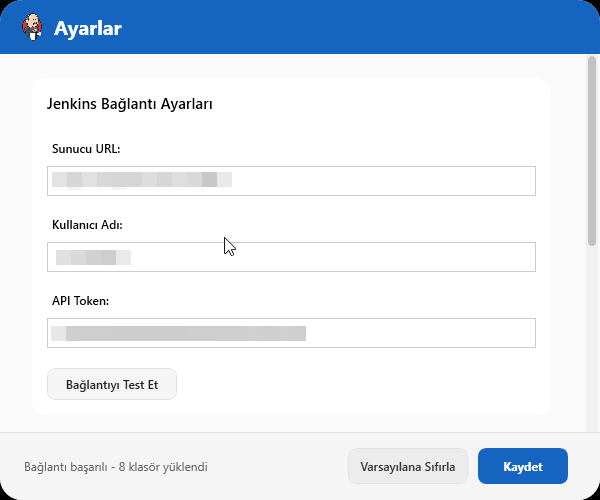
Task: Click the Sunucu URL input field
Action: click(x=291, y=181)
